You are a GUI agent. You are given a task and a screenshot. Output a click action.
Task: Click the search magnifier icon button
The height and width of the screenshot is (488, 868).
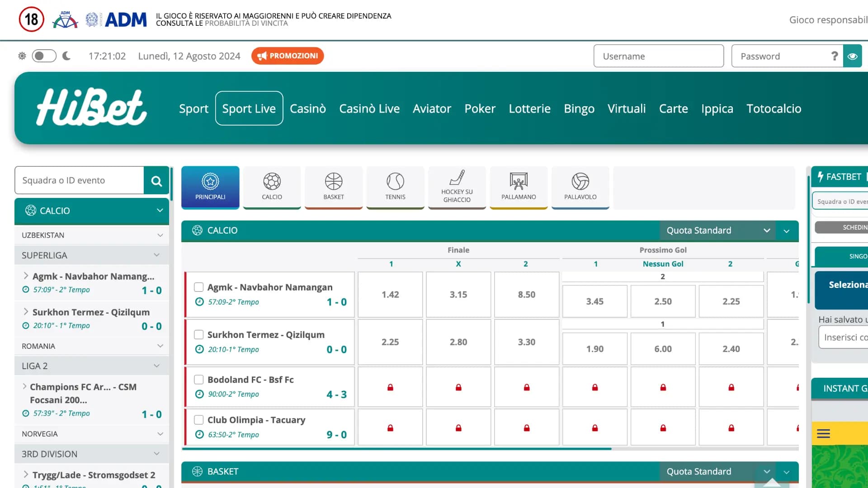(156, 181)
